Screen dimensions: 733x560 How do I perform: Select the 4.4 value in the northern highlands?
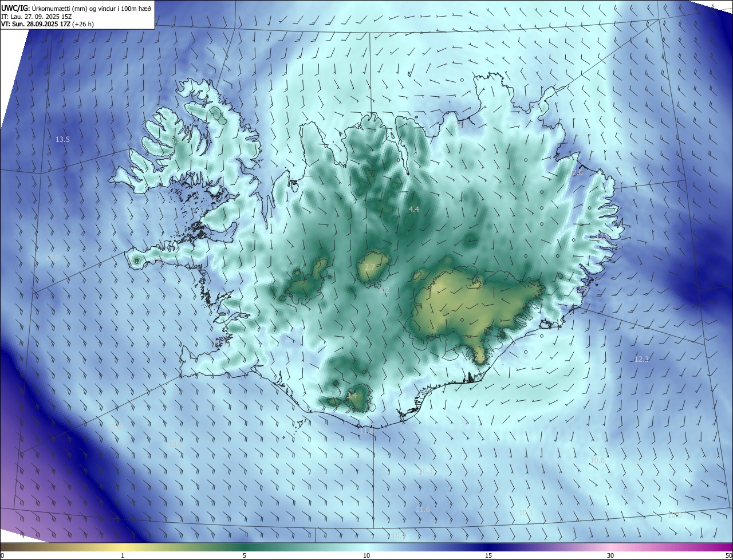coord(413,210)
